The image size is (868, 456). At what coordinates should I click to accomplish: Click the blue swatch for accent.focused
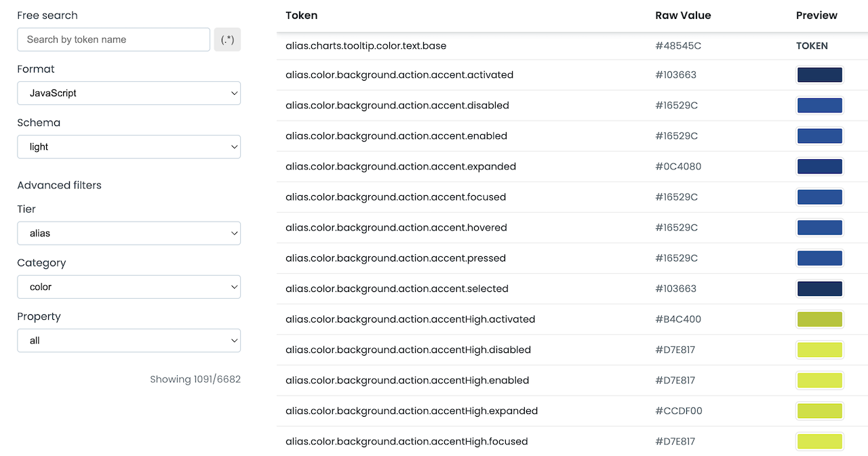point(819,196)
